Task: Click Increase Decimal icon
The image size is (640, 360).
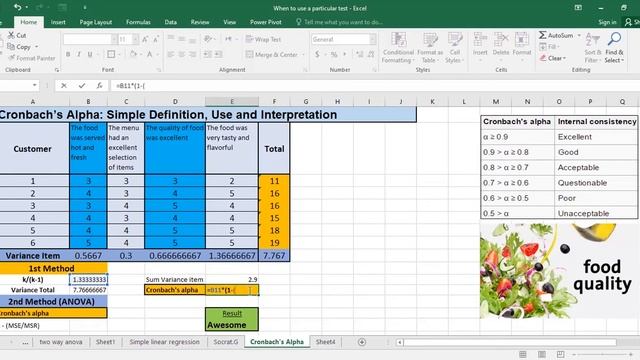Action: (360, 54)
